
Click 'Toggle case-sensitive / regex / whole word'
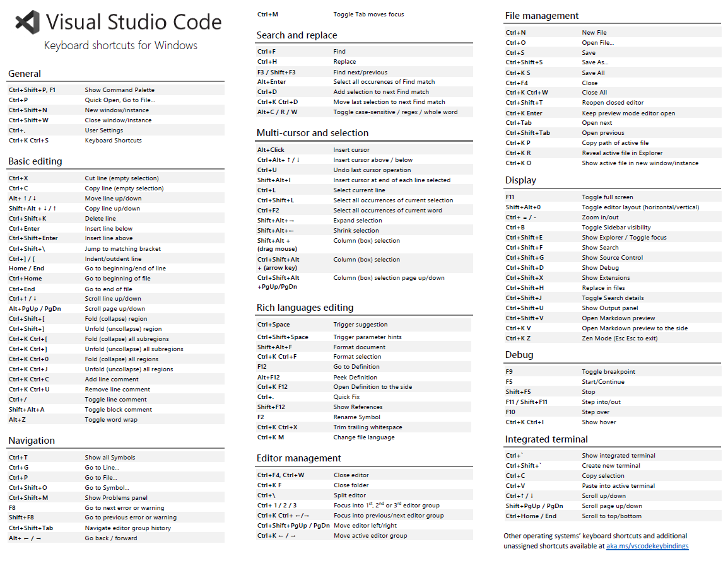(396, 112)
